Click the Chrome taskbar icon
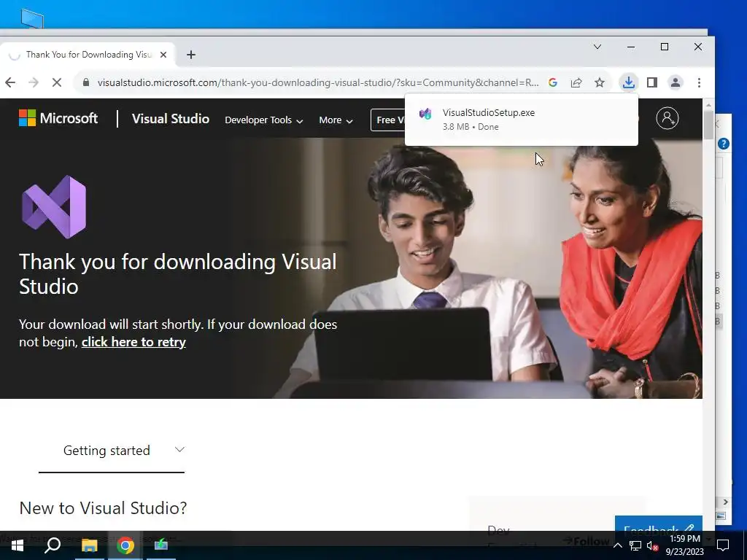This screenshot has height=560, width=747. pos(125,545)
